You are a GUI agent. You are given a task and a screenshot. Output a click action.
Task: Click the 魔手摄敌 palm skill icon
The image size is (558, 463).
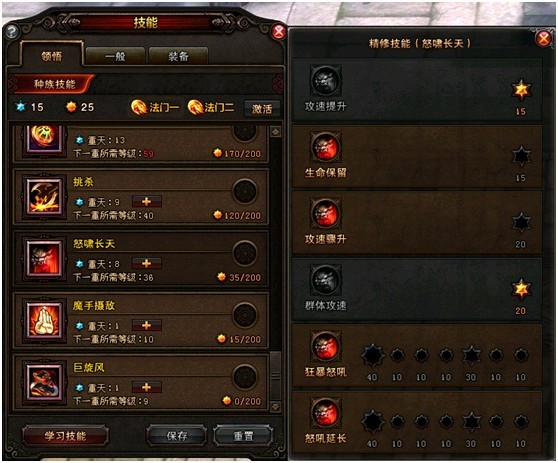click(x=44, y=321)
